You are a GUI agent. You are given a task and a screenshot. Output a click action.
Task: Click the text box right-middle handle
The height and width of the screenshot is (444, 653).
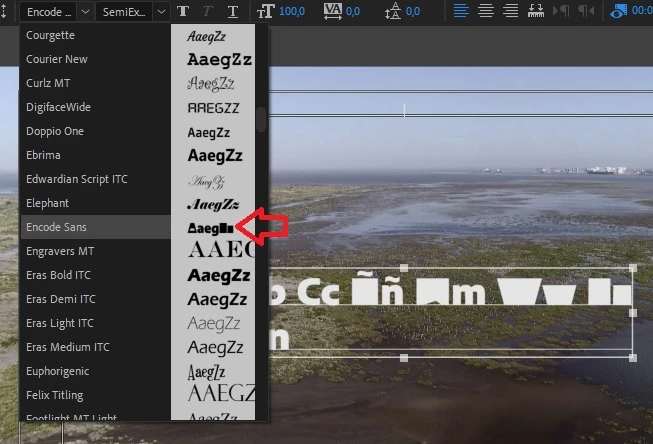pyautogui.click(x=633, y=313)
